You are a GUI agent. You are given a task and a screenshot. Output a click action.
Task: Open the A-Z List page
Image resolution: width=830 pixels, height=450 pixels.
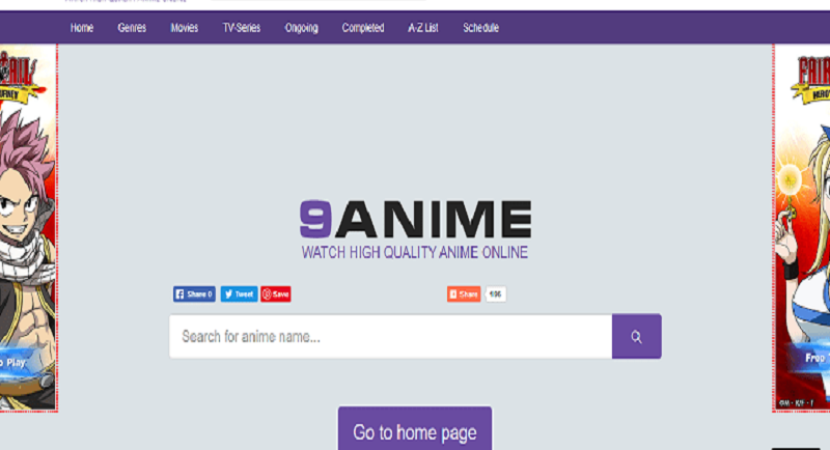(x=423, y=28)
